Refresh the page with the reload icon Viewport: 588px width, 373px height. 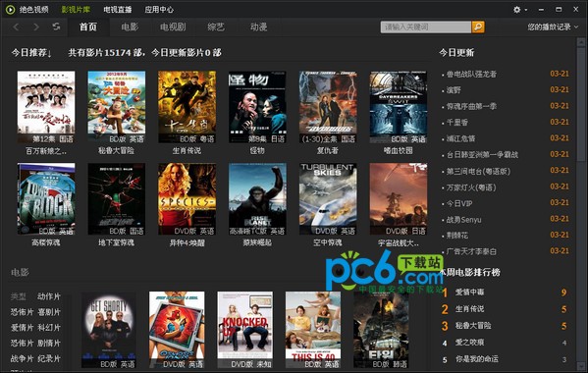click(x=56, y=27)
